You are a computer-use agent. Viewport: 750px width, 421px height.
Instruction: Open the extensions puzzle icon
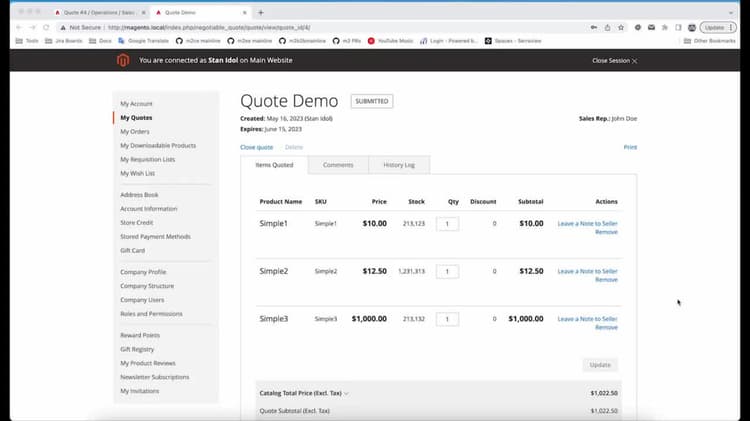pyautogui.click(x=665, y=27)
